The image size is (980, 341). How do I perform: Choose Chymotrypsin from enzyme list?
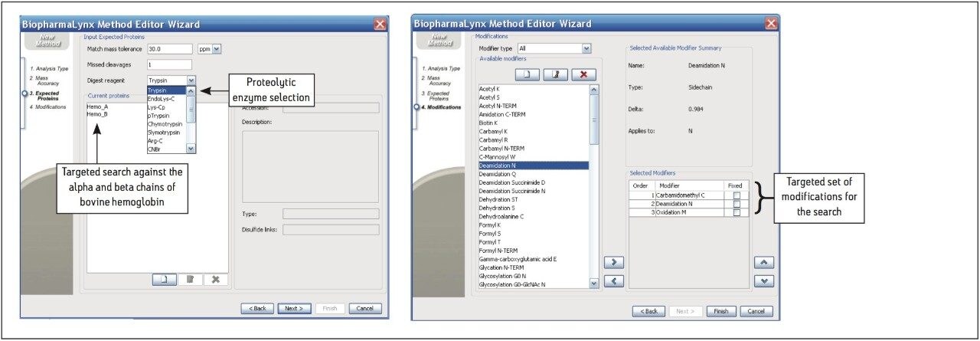click(x=167, y=123)
